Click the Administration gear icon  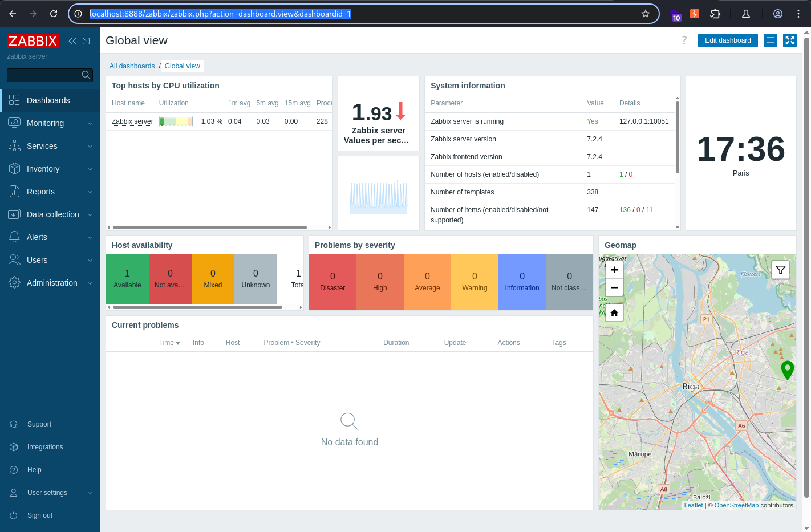coord(14,283)
